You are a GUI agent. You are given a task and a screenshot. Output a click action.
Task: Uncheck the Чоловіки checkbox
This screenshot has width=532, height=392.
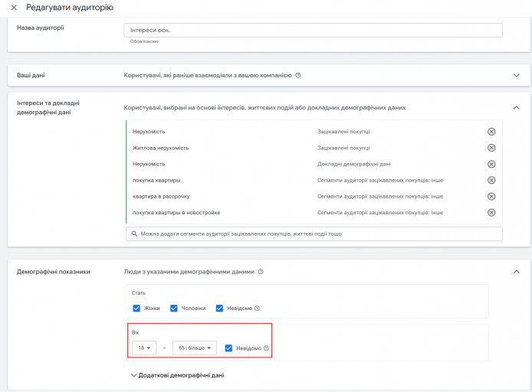[174, 309]
